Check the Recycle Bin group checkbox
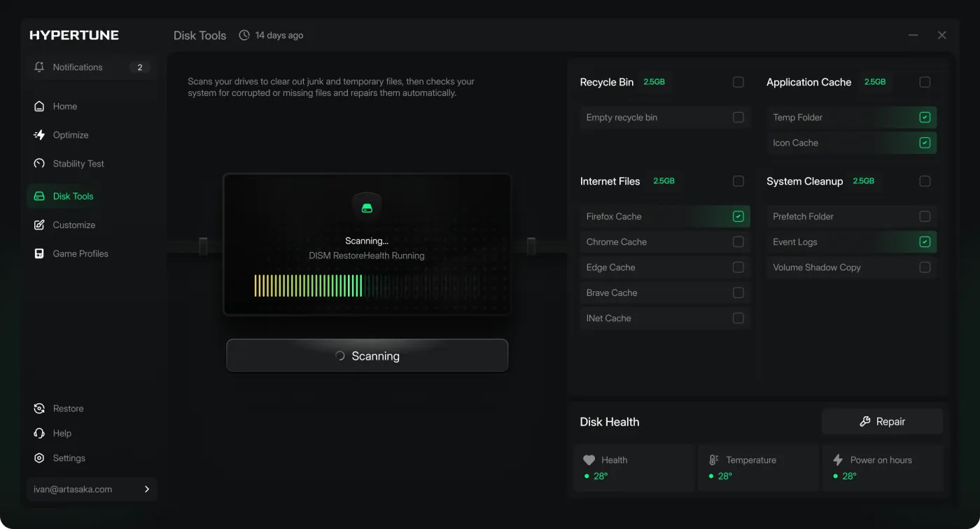The image size is (980, 529). tap(738, 82)
